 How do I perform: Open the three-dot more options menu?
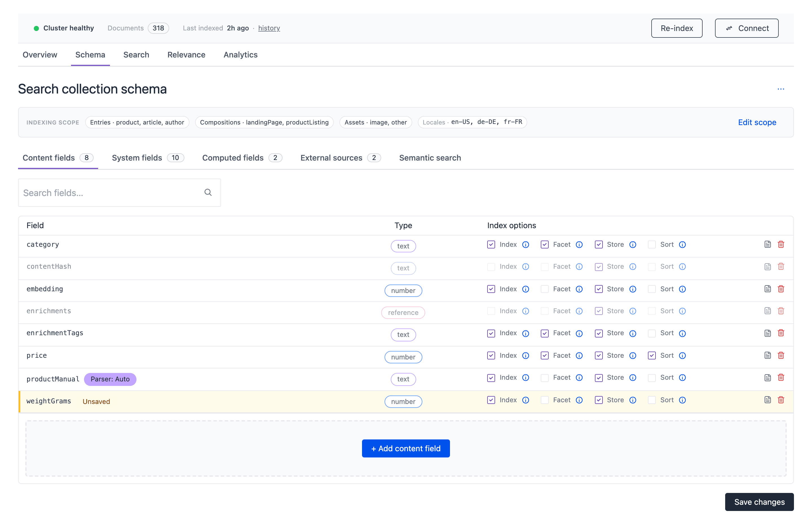coord(781,89)
